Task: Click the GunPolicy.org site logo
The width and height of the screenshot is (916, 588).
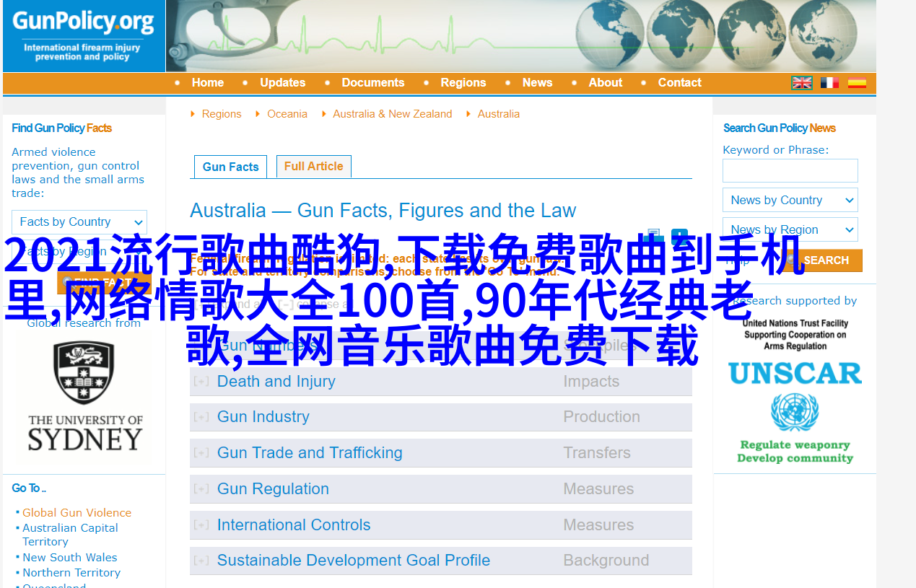Action: (x=84, y=35)
